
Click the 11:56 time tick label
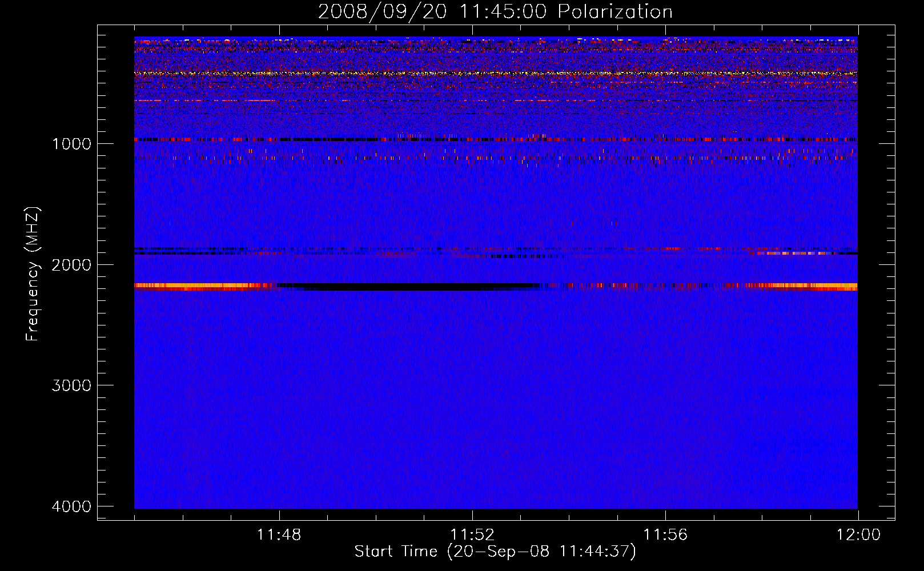coord(665,535)
